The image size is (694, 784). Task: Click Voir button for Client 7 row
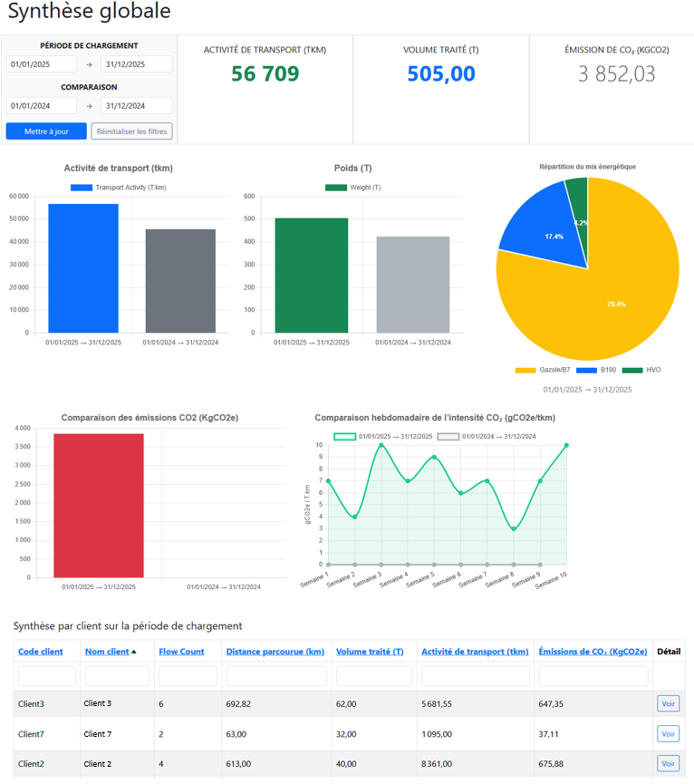click(x=668, y=734)
